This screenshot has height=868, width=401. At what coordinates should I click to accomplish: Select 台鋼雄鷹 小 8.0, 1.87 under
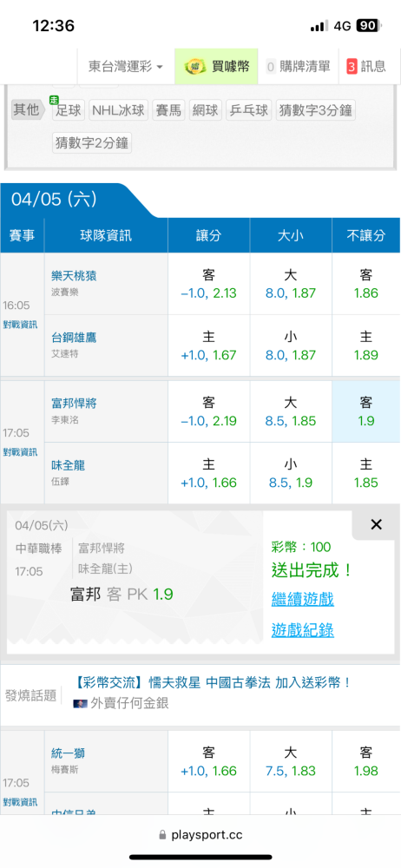(291, 345)
